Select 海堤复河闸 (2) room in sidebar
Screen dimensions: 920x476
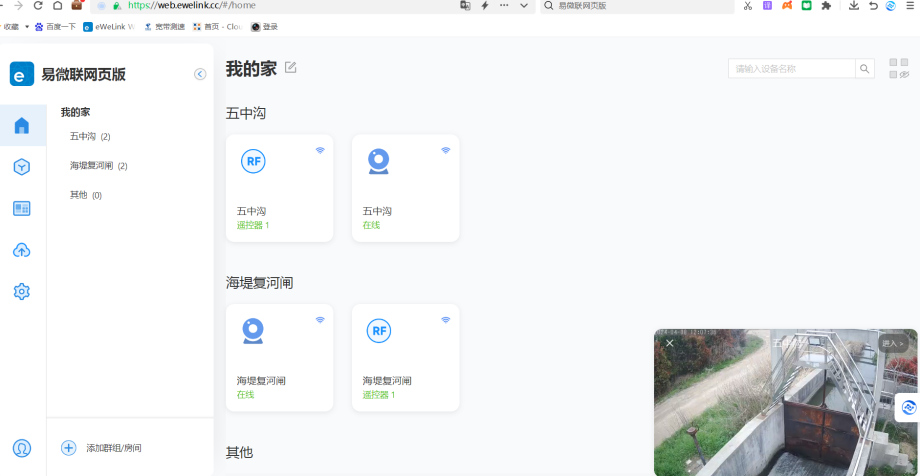click(98, 166)
